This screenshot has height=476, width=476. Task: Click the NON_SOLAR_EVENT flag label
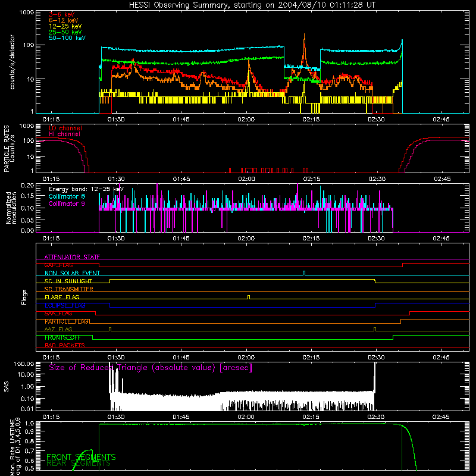coord(72,273)
